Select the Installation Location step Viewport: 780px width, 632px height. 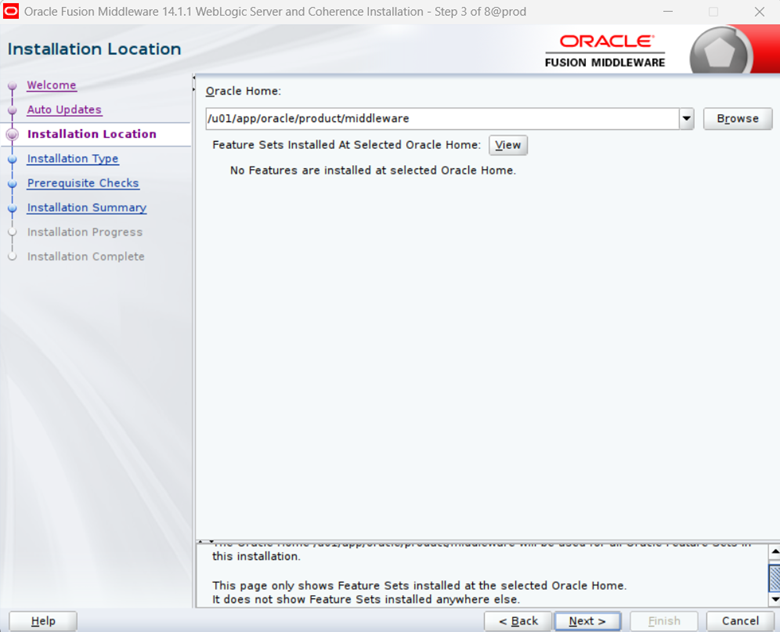click(92, 134)
